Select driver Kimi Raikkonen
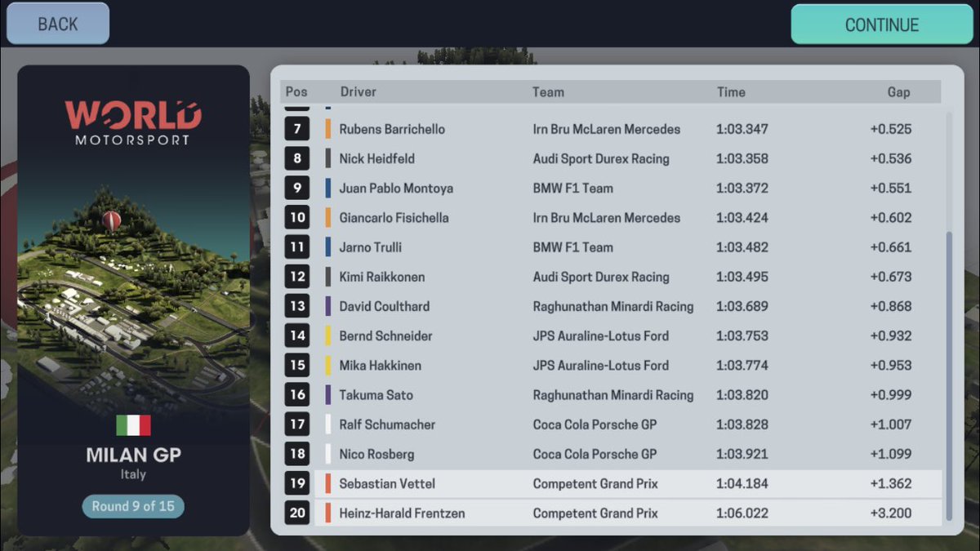This screenshot has height=551, width=980. click(x=382, y=277)
